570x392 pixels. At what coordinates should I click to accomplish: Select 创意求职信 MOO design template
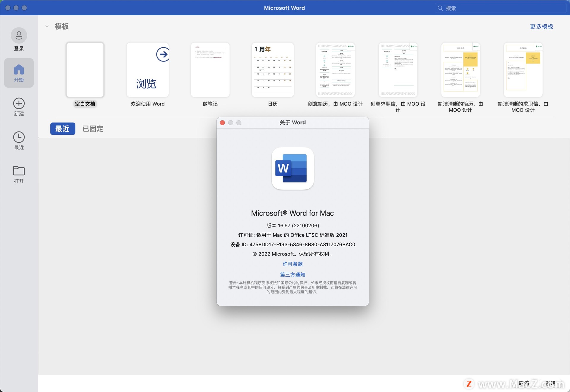click(398, 70)
